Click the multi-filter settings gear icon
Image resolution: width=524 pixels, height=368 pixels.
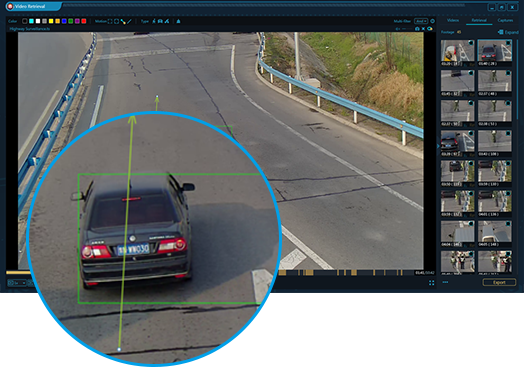tap(432, 21)
